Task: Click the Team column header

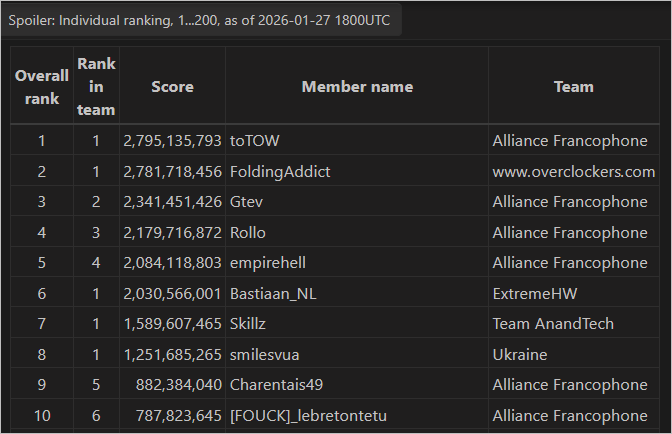Action: pyautogui.click(x=573, y=87)
